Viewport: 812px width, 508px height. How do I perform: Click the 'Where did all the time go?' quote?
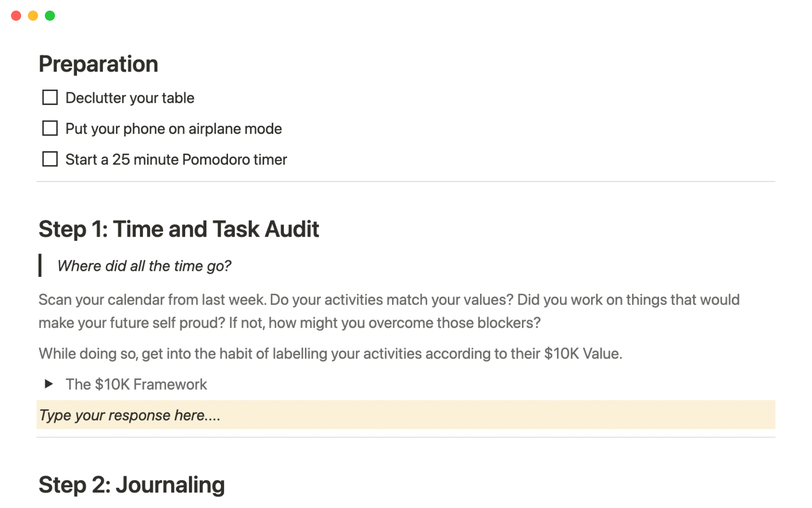(144, 266)
